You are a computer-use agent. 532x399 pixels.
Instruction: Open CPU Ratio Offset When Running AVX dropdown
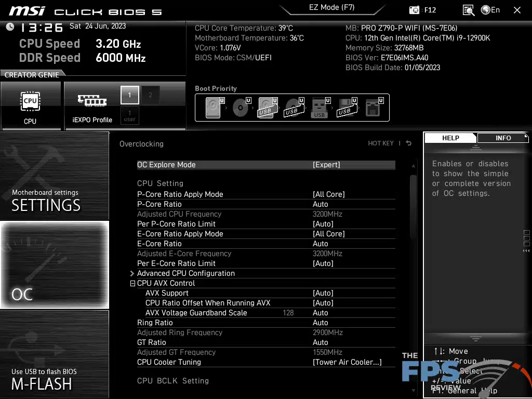click(x=323, y=303)
